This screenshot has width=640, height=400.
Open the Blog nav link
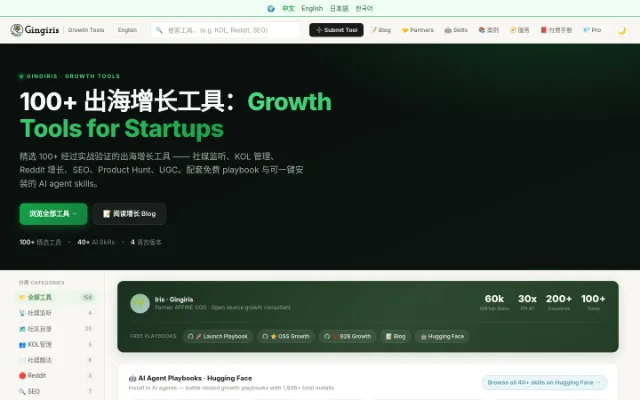[381, 30]
